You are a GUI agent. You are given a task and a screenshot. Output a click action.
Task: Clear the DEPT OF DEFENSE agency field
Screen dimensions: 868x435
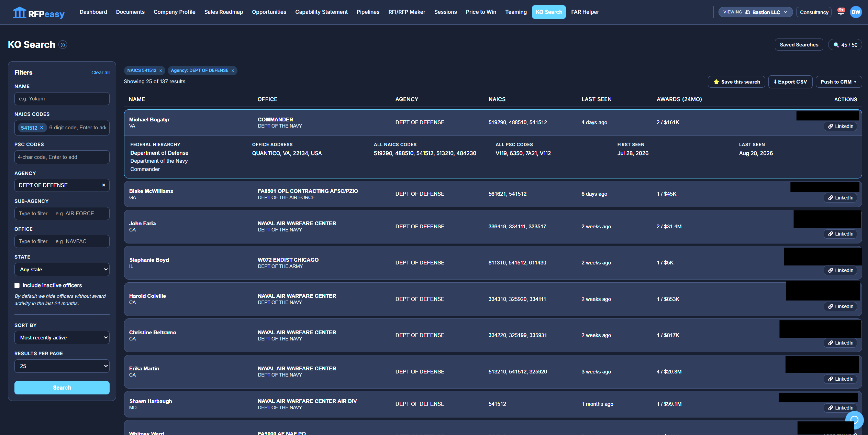pos(103,185)
